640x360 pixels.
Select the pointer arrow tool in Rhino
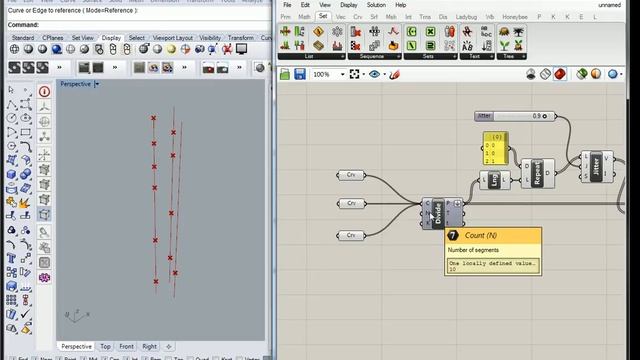tap(11, 89)
